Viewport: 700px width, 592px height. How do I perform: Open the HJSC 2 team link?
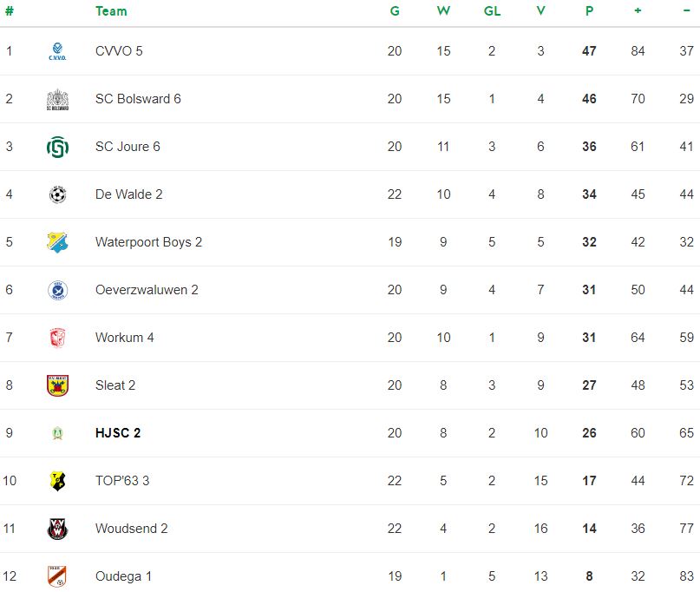click(x=118, y=433)
